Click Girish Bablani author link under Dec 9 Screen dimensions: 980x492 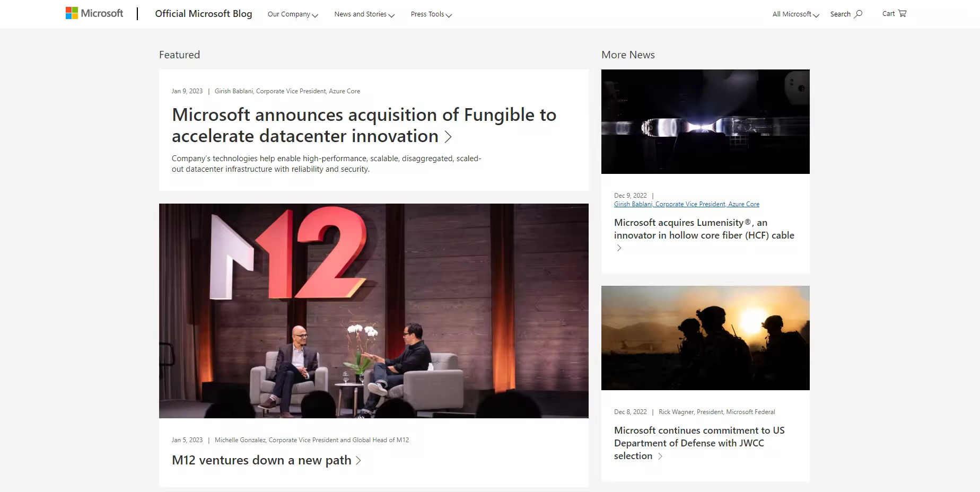pyautogui.click(x=686, y=204)
